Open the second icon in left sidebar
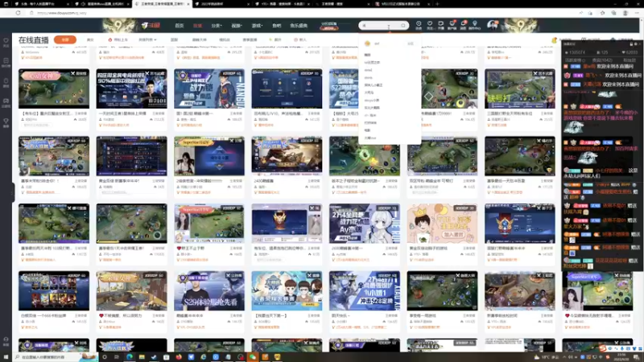The height and width of the screenshot is (362, 644). tap(6, 63)
